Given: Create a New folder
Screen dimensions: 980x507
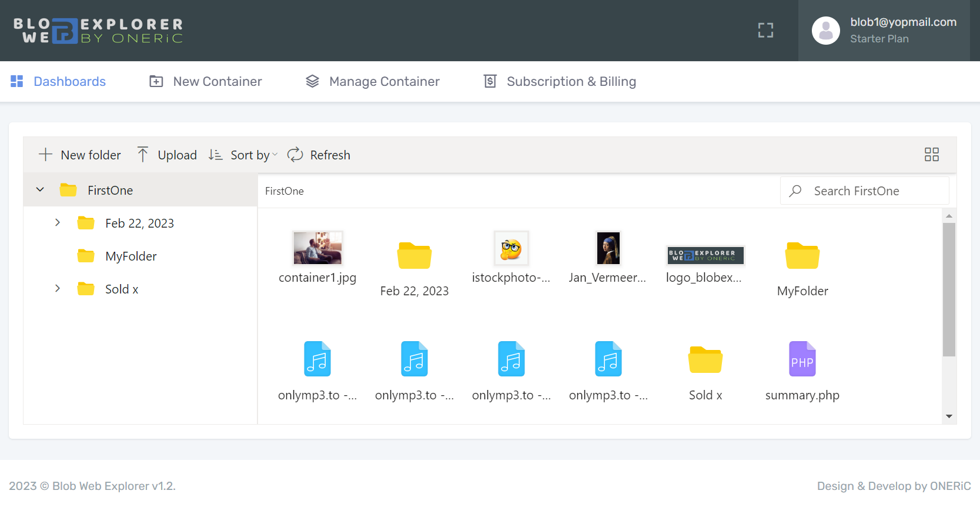Looking at the screenshot, I should click(x=80, y=155).
